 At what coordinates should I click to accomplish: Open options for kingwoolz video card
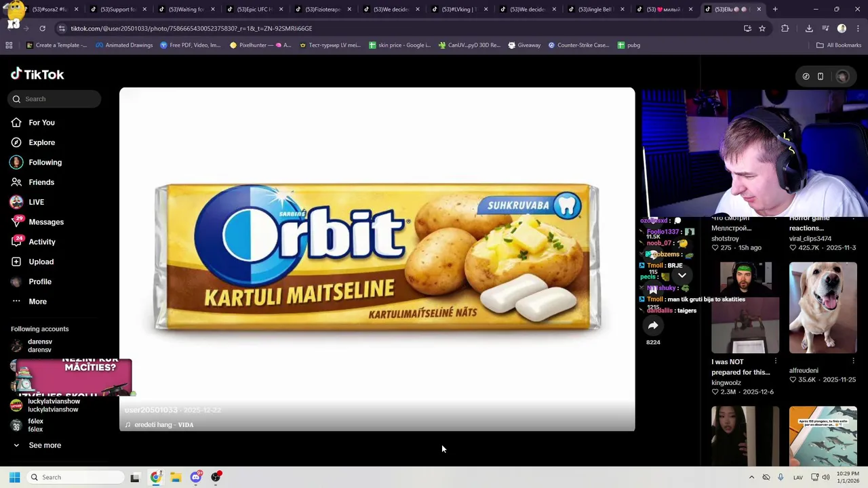coord(775,361)
